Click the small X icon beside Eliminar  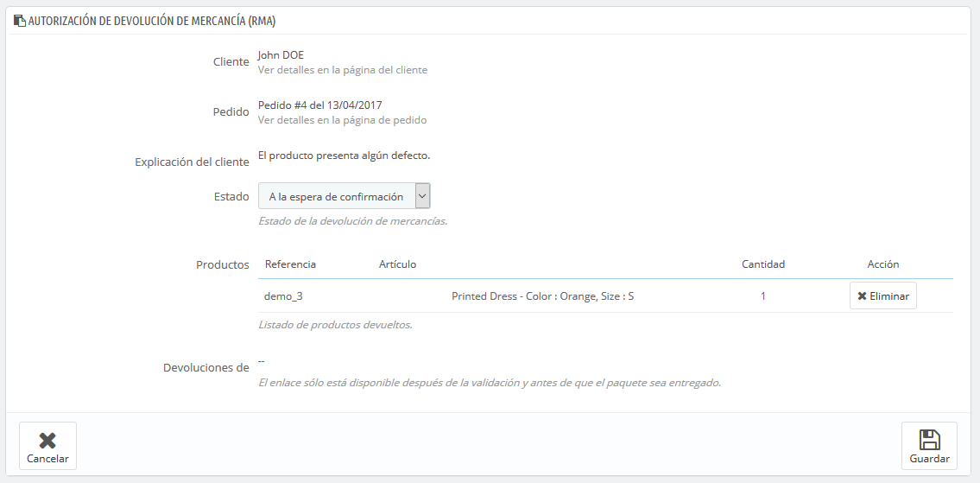click(x=862, y=296)
